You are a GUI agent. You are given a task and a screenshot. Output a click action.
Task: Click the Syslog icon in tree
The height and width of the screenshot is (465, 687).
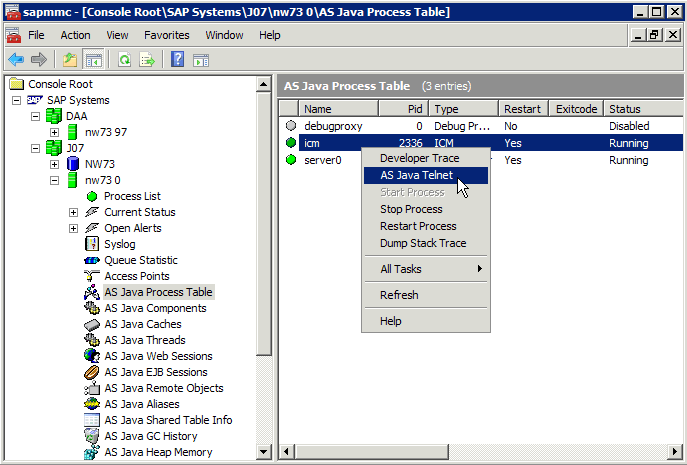92,244
